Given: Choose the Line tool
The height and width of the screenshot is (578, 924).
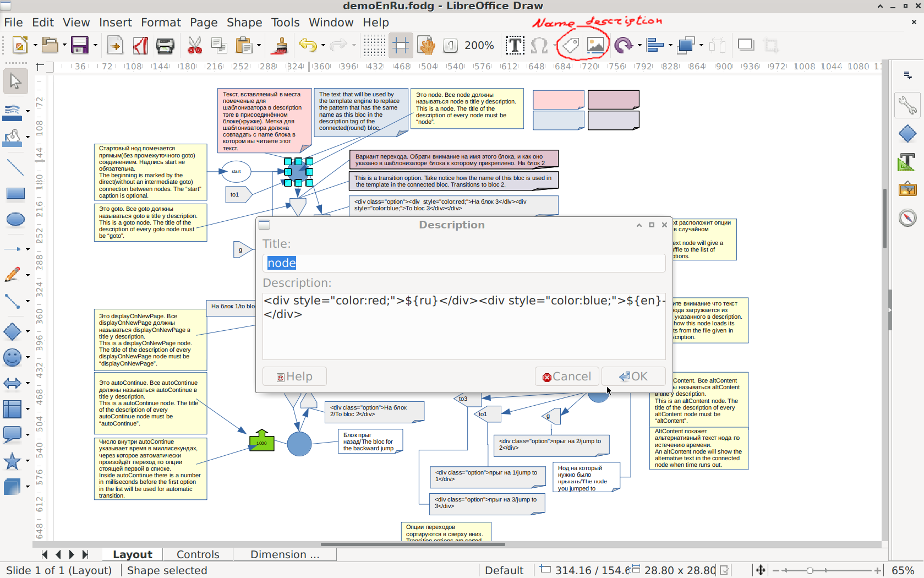Looking at the screenshot, I should 15,167.
